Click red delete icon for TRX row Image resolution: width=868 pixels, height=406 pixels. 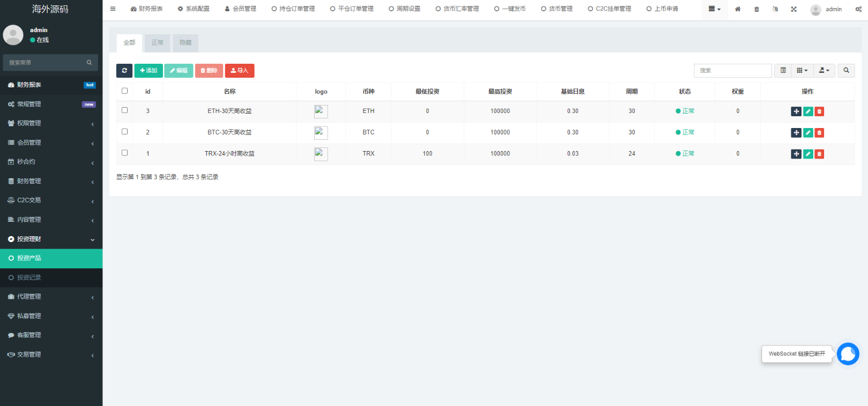coord(819,154)
